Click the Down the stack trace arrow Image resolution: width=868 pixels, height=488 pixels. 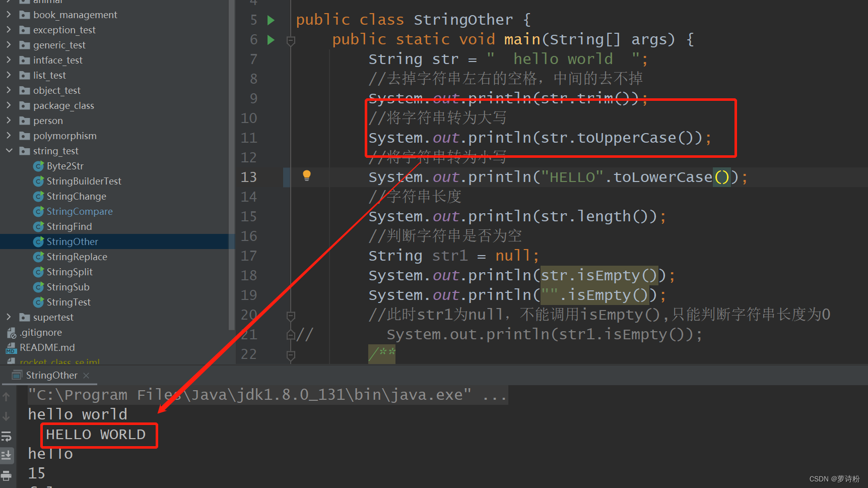6,416
